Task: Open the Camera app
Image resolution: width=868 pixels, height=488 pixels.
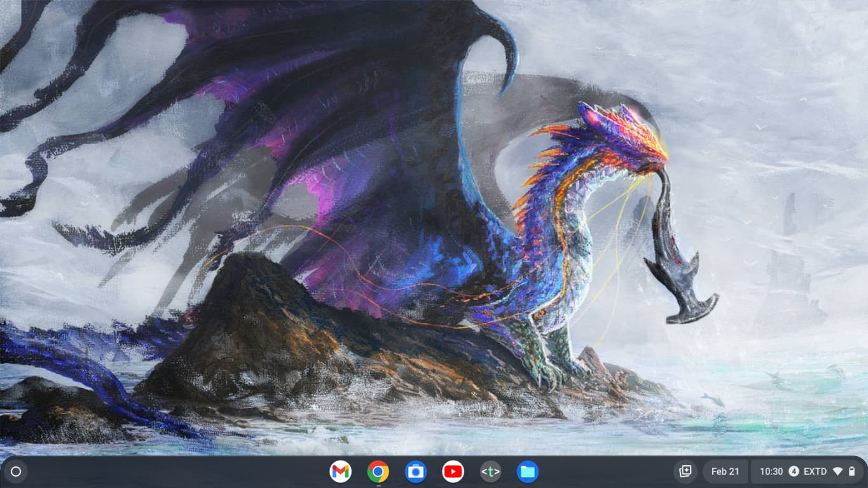Action: click(x=415, y=471)
